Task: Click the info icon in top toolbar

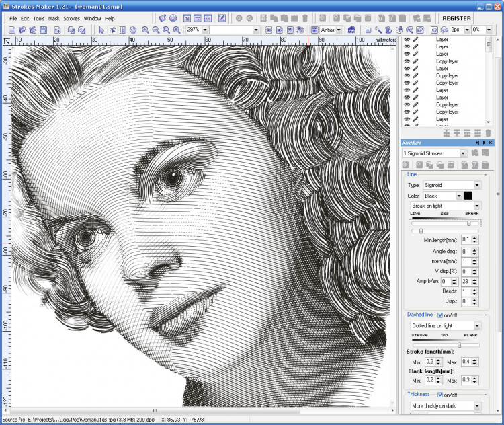Action: pyautogui.click(x=173, y=18)
